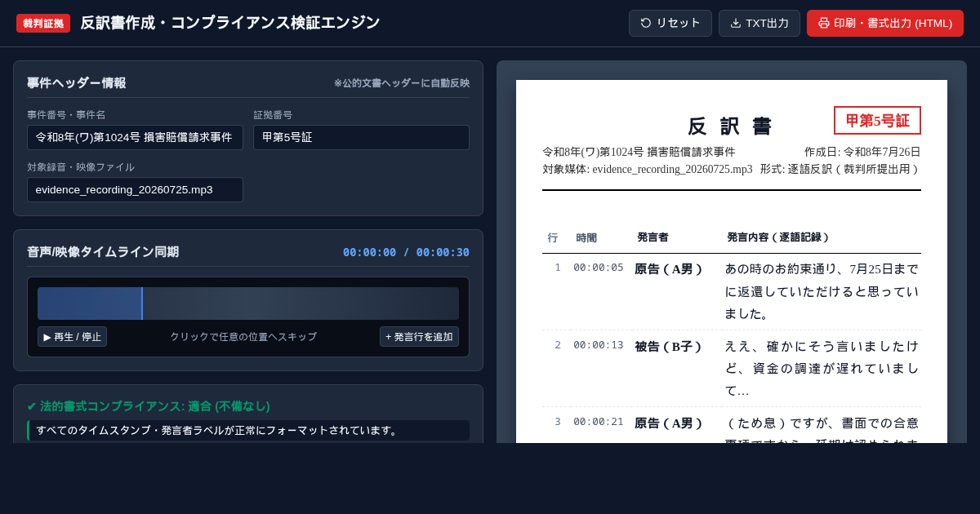This screenshot has width=980, height=514.
Task: Click the green checkmark compliance icon
Action: pyautogui.click(x=32, y=406)
